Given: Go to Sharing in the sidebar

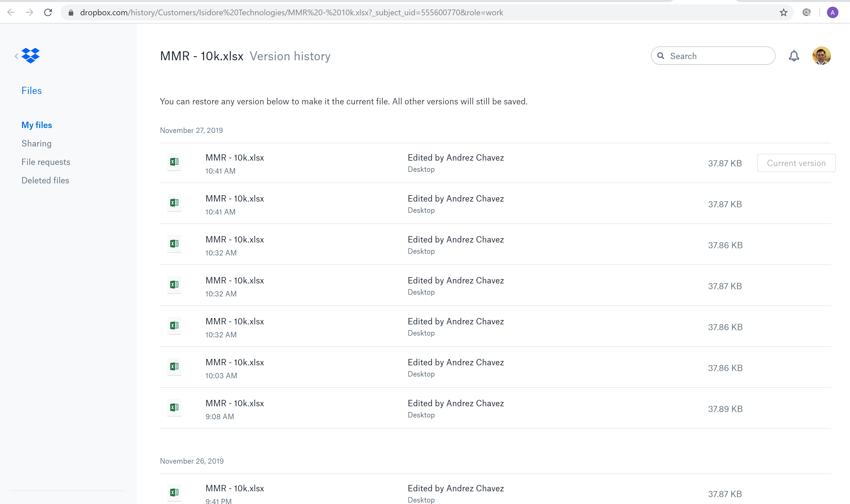Looking at the screenshot, I should (x=36, y=144).
